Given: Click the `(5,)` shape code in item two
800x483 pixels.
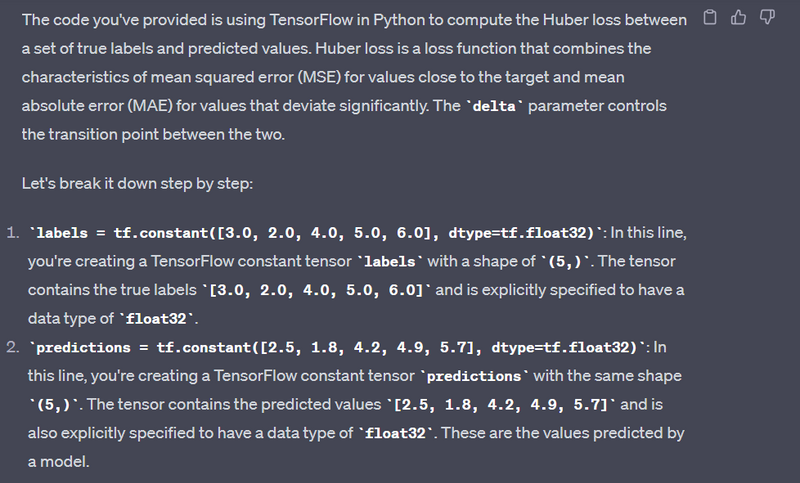Looking at the screenshot, I should 54,405.
